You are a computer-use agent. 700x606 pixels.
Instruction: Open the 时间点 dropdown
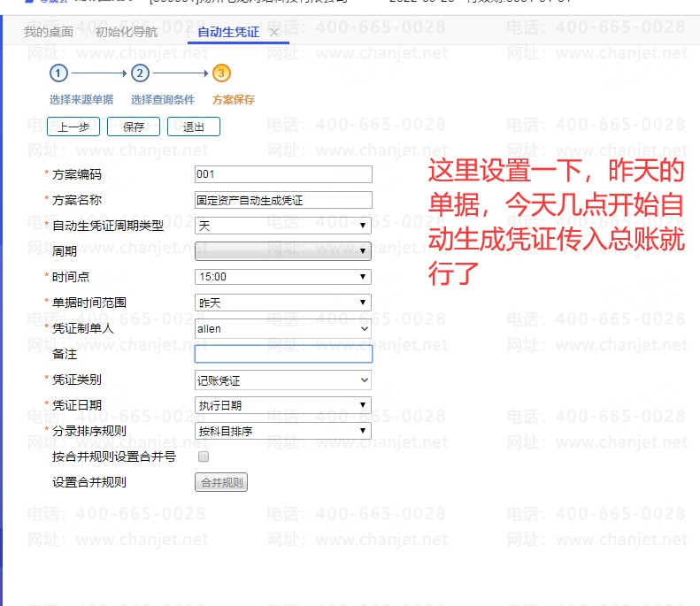(x=282, y=277)
